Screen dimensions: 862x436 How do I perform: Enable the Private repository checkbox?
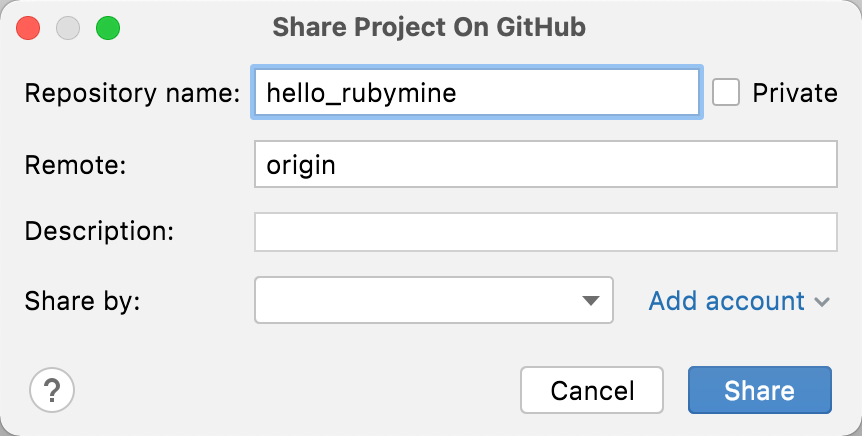click(725, 93)
